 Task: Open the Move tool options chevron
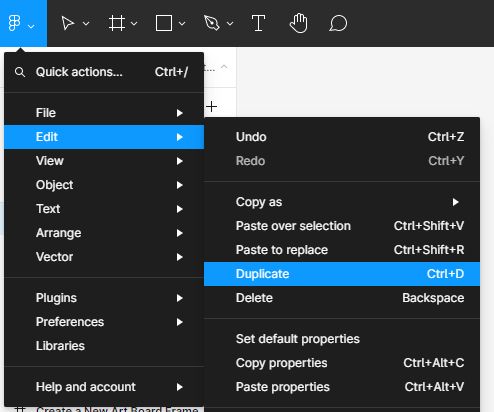86,24
